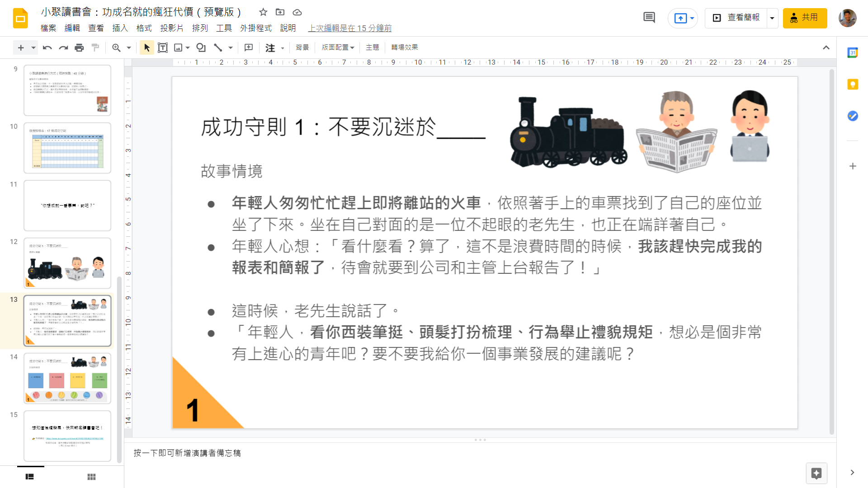Screen dimensions: 868x488
Task: Select the text box tool
Action: point(163,47)
